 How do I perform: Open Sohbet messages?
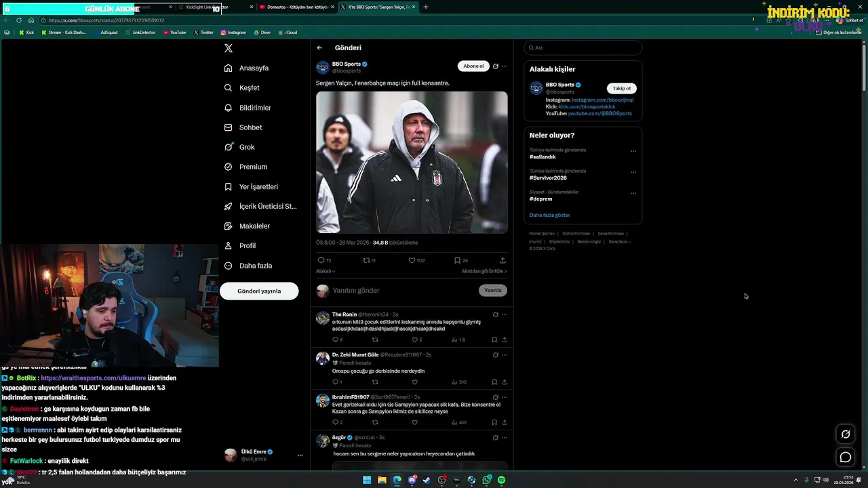tap(243, 127)
